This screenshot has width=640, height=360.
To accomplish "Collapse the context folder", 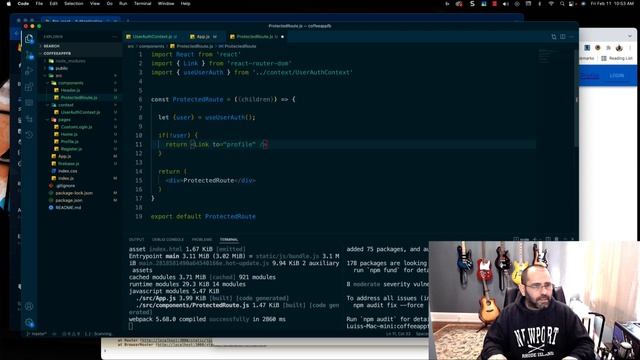I will click(x=65, y=105).
